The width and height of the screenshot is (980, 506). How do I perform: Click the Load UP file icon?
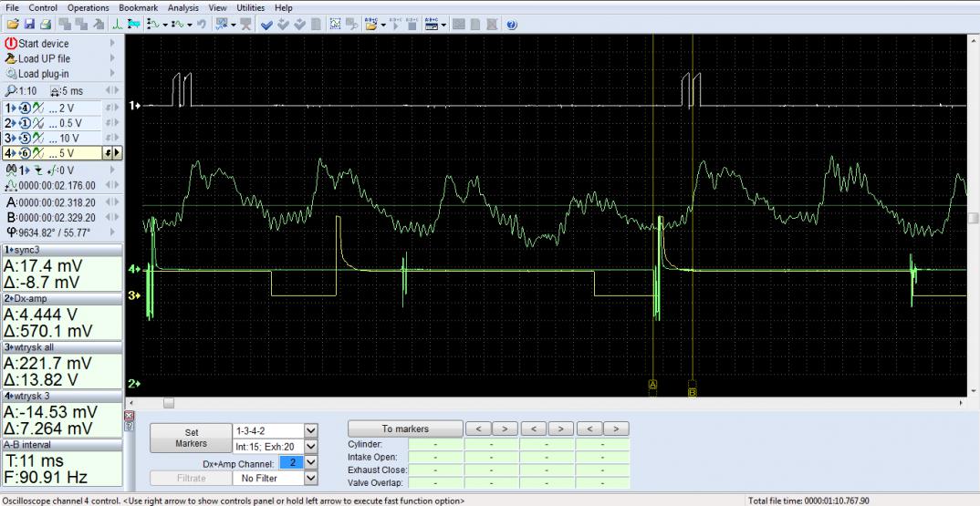(11, 58)
